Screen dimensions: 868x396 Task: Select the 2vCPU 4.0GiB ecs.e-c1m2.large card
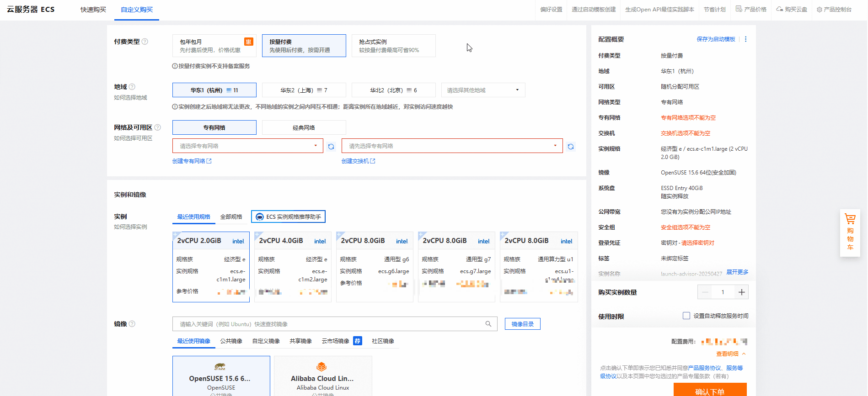(x=293, y=267)
